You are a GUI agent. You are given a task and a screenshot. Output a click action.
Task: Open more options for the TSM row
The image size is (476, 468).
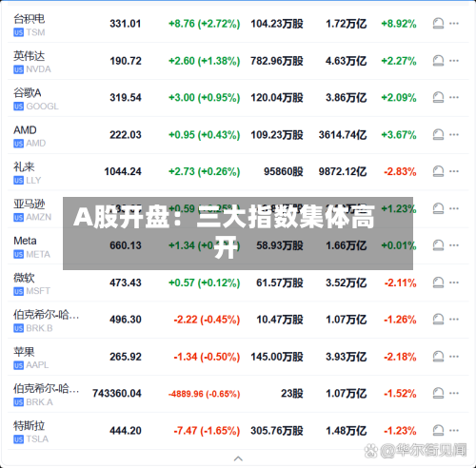[454, 24]
